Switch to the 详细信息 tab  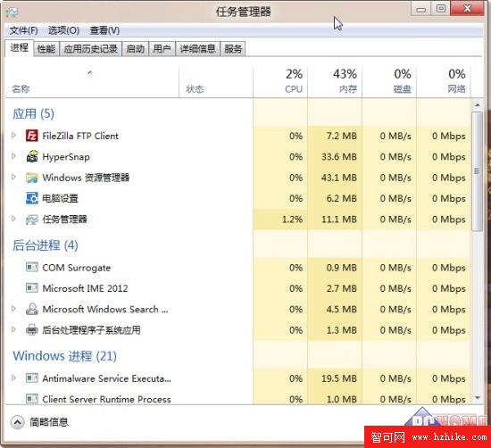(197, 49)
